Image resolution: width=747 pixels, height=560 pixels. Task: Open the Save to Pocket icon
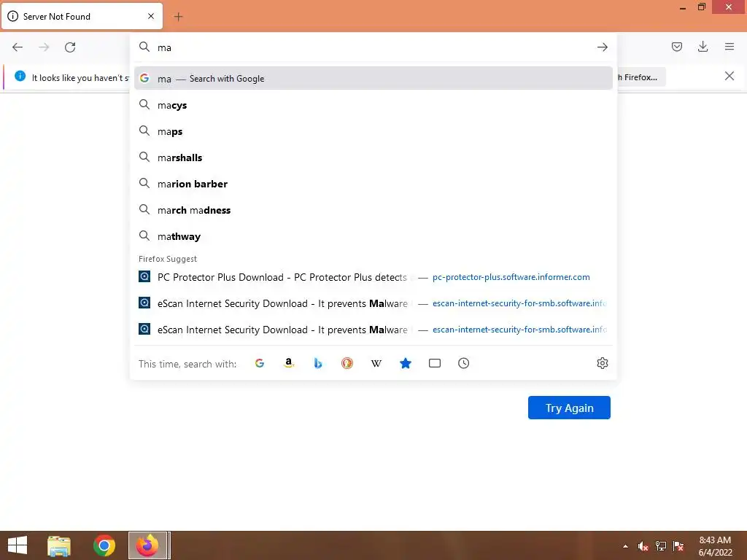click(676, 47)
